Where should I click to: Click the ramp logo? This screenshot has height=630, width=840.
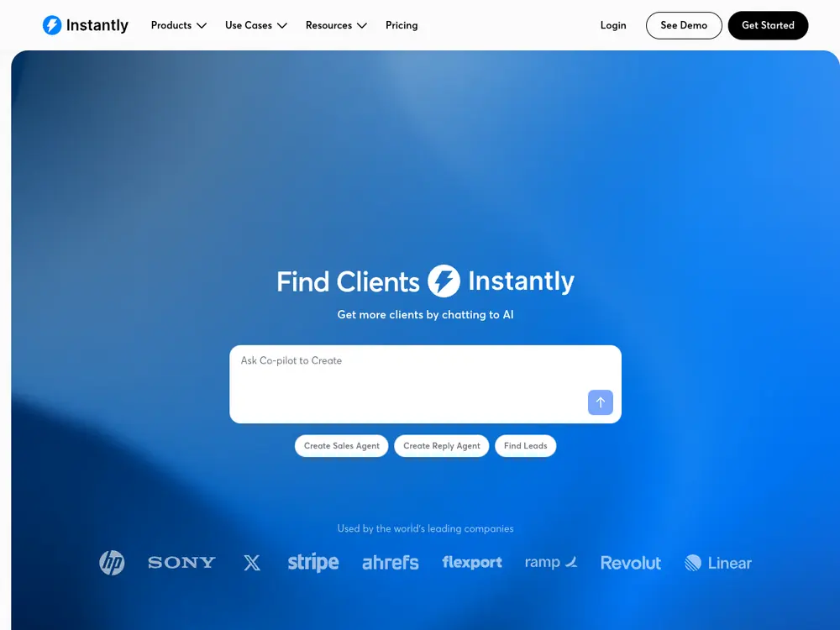(551, 562)
